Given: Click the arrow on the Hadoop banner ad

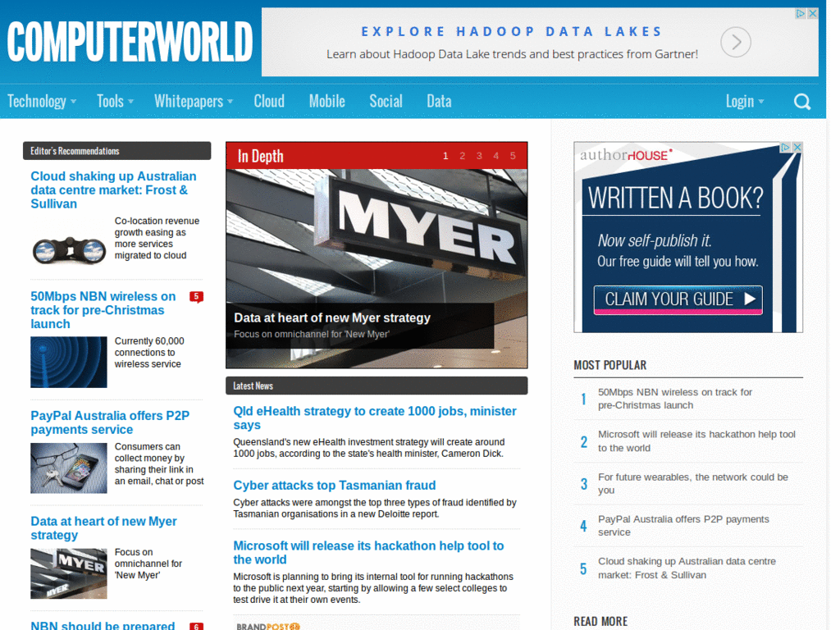Looking at the screenshot, I should pyautogui.click(x=736, y=42).
